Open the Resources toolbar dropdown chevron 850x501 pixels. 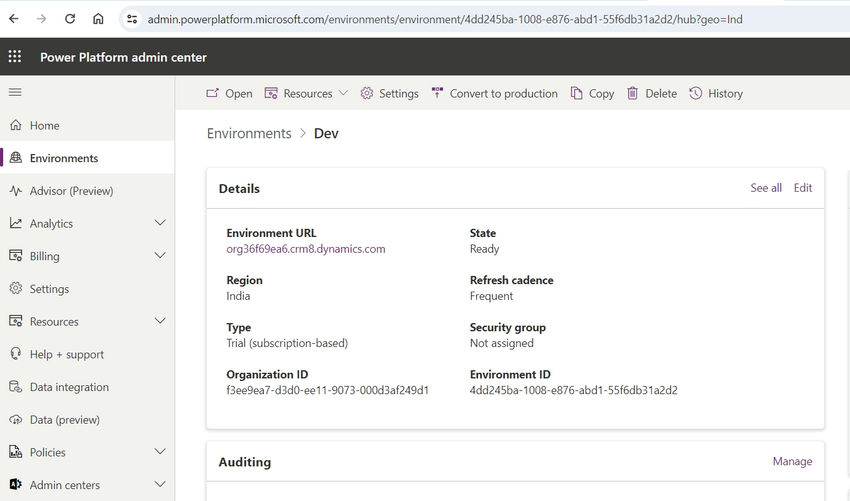pyautogui.click(x=343, y=93)
